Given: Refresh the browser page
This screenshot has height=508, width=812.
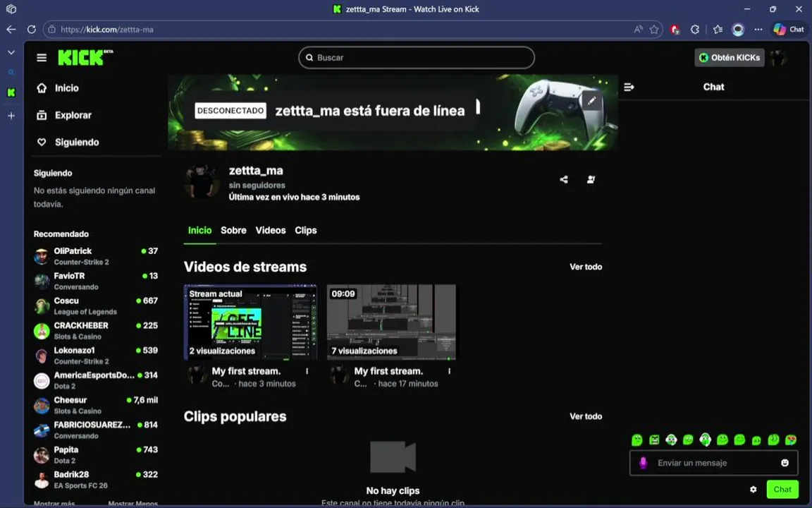Looking at the screenshot, I should pos(32,30).
